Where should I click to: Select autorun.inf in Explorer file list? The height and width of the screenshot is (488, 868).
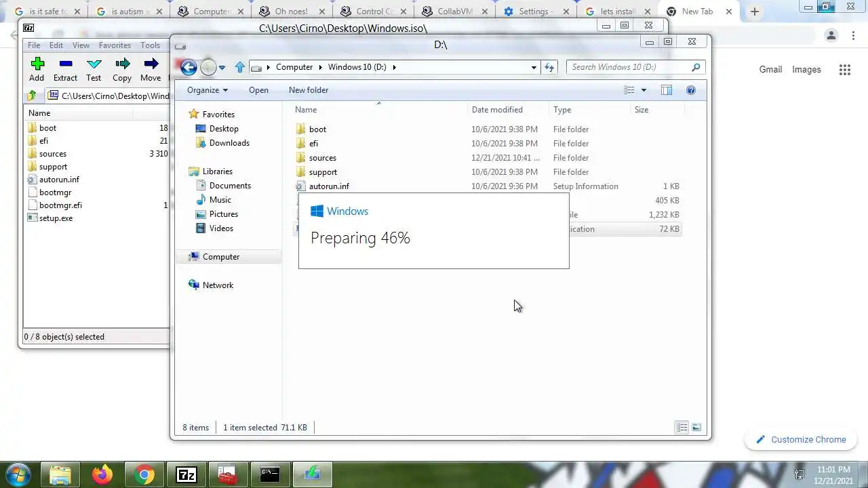[x=329, y=186]
